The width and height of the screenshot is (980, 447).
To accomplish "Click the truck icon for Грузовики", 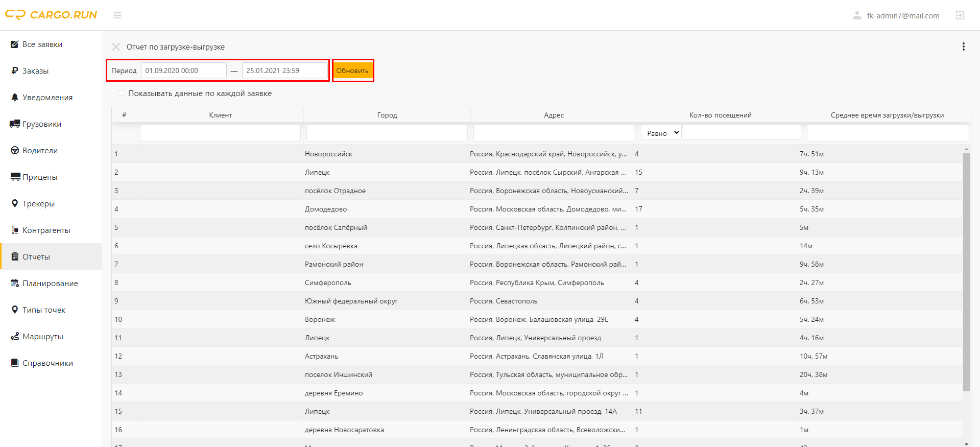I will pyautogui.click(x=15, y=124).
